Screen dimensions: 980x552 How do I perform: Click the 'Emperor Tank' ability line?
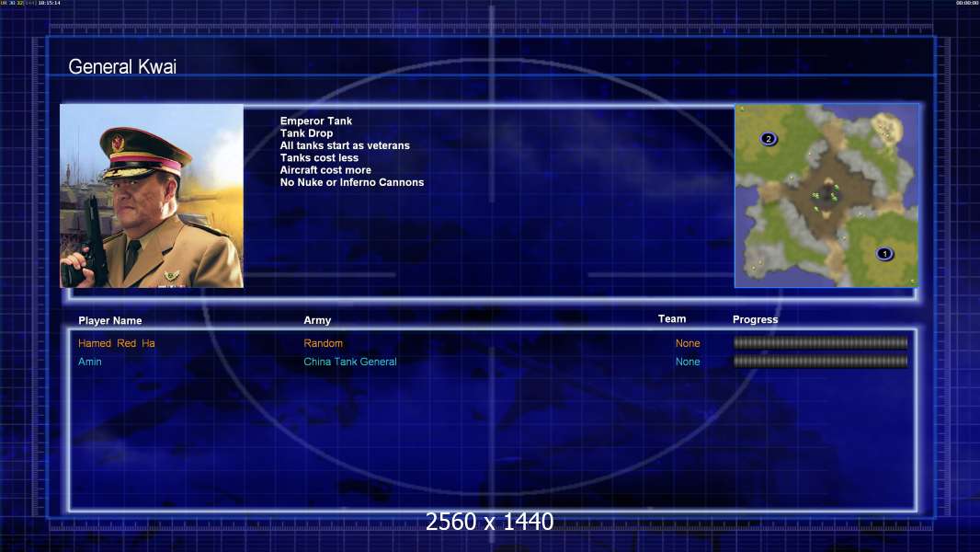tap(315, 121)
